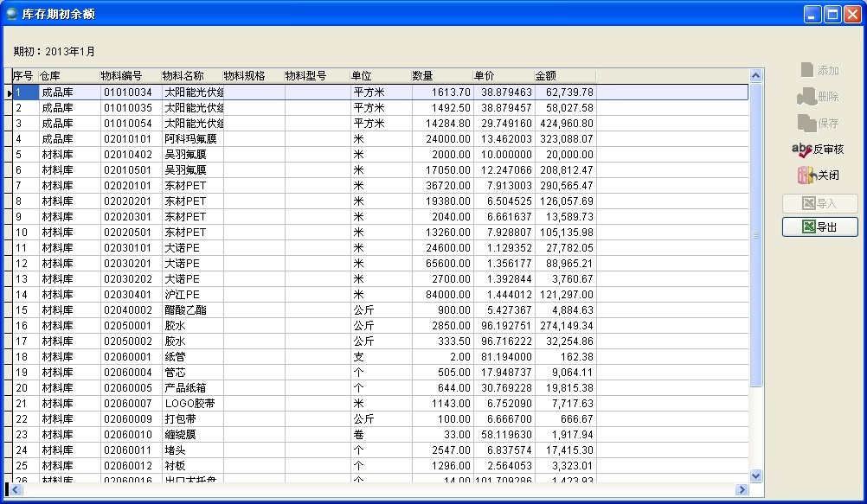Click the 添加 (add) document icon
Screen dimensions: 867x504
tap(819, 71)
